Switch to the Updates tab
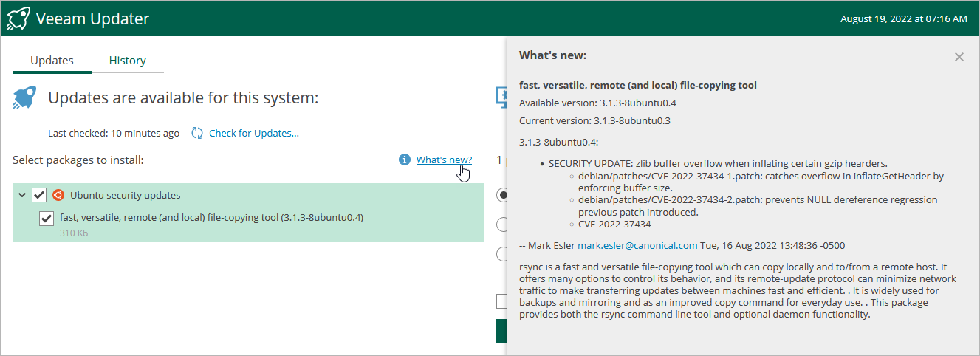 [x=52, y=61]
